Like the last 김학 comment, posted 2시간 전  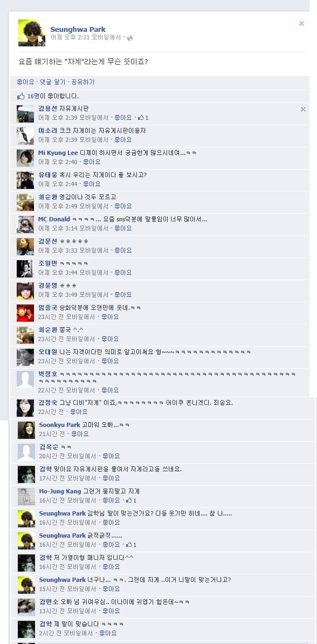(x=108, y=633)
